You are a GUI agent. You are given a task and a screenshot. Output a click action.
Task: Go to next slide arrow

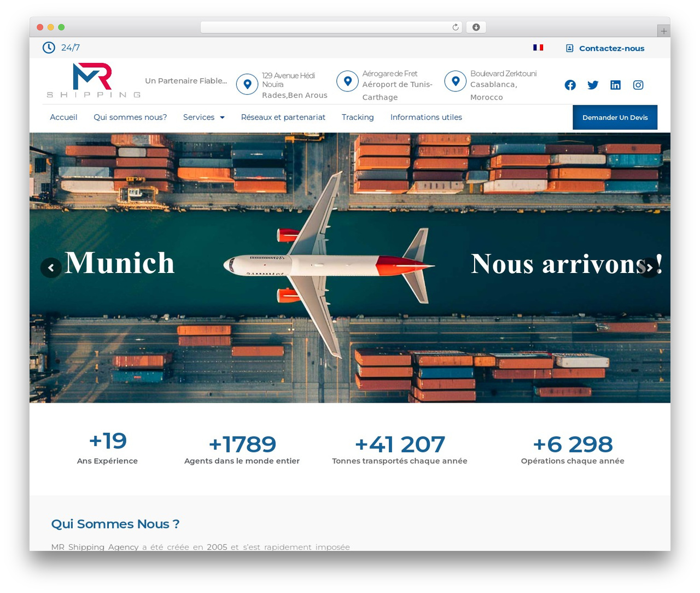coord(649,268)
